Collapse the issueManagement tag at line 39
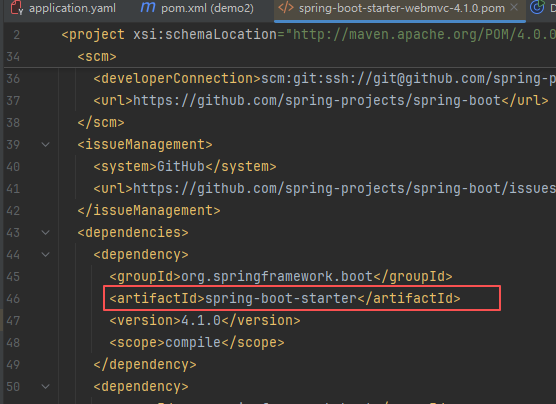The image size is (556, 404). (x=45, y=144)
